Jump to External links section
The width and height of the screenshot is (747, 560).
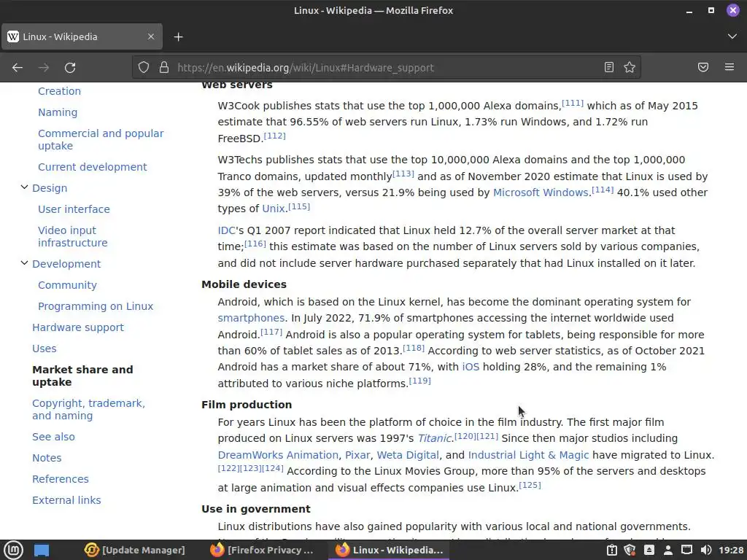click(66, 500)
